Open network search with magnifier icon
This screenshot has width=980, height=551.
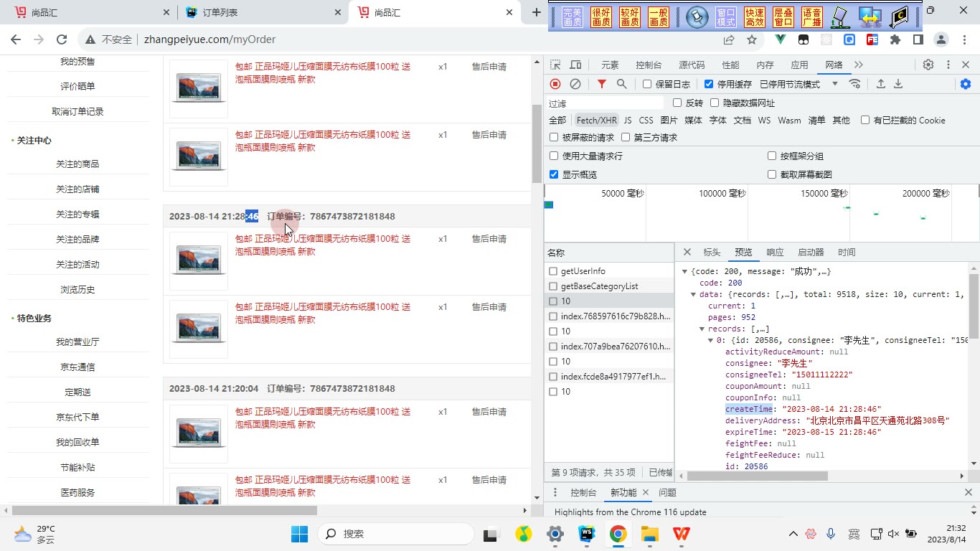622,84
